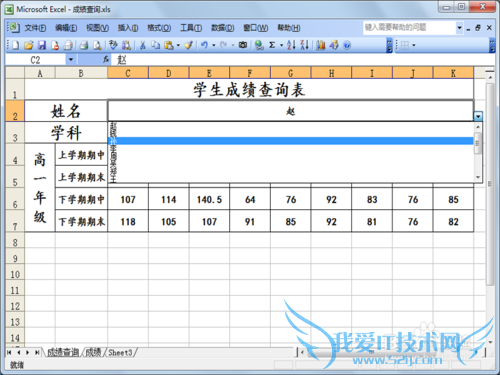Open the 视图(V) menu
This screenshot has width=500, height=375.
point(97,28)
